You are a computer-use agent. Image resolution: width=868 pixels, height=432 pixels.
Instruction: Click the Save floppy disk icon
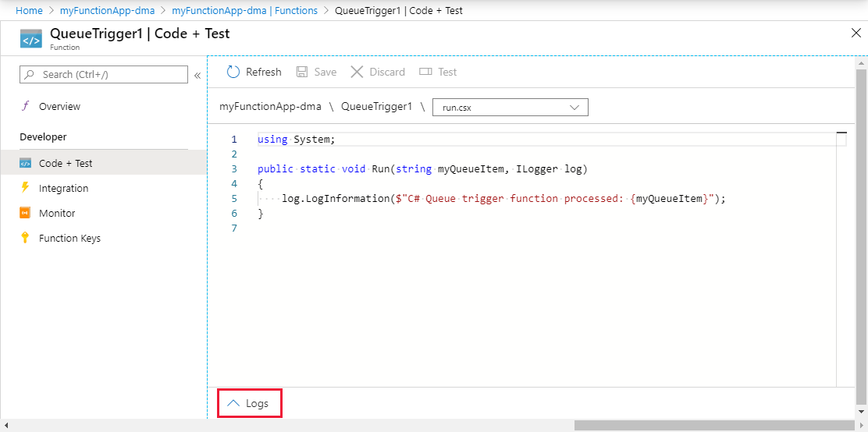302,72
